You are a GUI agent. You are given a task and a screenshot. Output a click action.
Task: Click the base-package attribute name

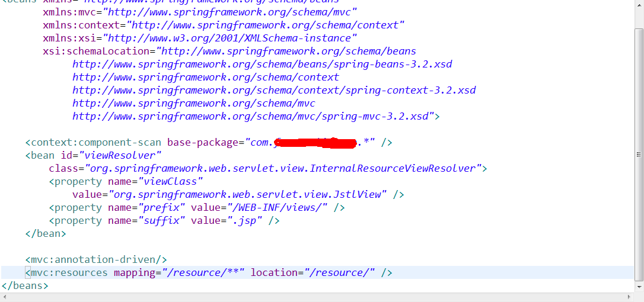pos(203,143)
